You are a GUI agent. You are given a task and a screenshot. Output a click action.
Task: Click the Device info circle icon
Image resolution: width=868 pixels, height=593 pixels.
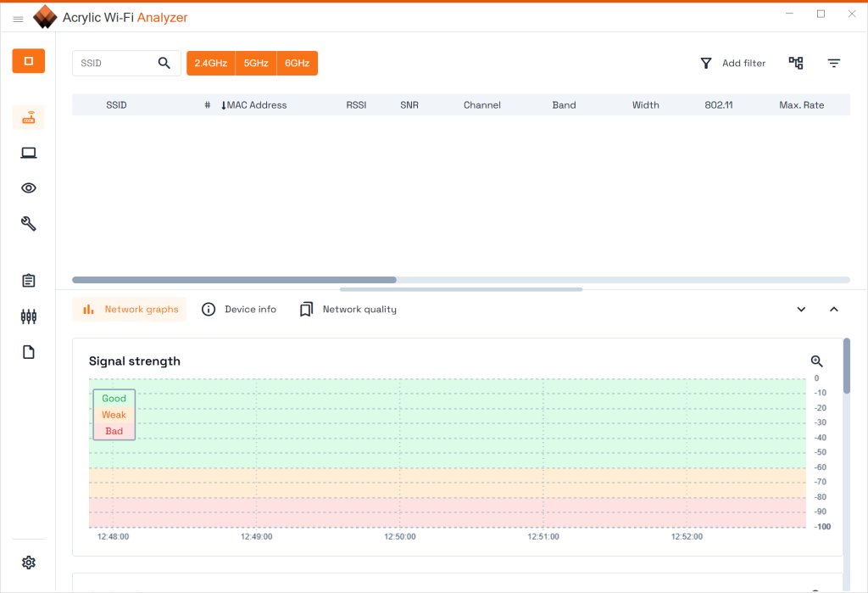pos(209,310)
